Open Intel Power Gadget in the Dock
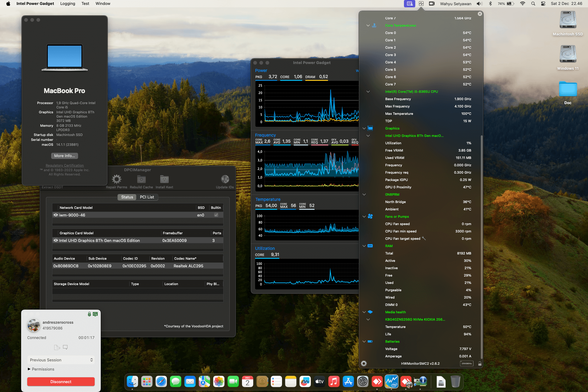 [x=391, y=382]
